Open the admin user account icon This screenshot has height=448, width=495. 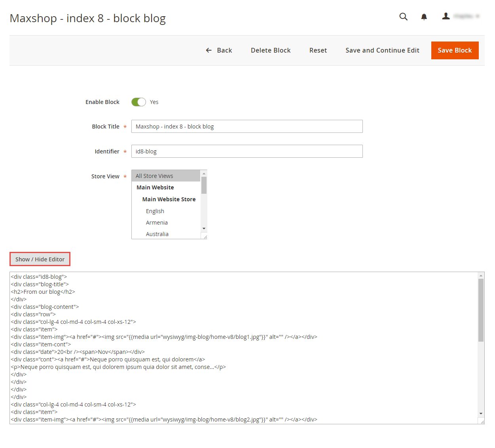tap(446, 16)
